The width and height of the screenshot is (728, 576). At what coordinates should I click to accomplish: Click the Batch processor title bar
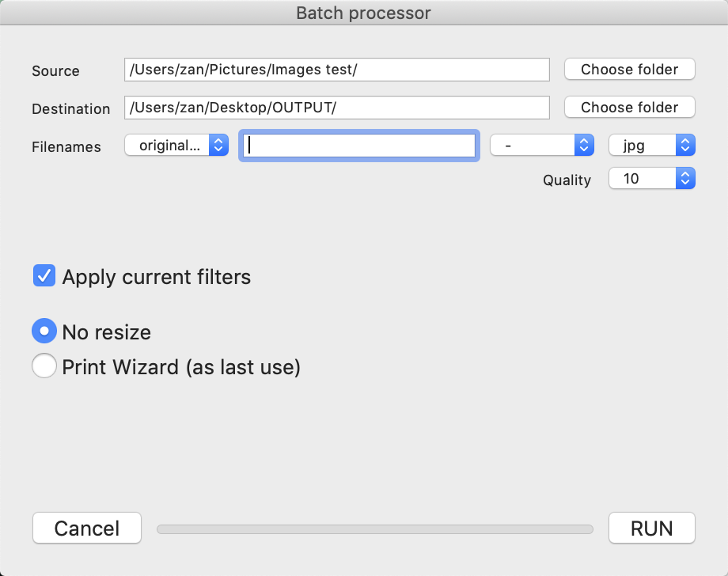[363, 13]
